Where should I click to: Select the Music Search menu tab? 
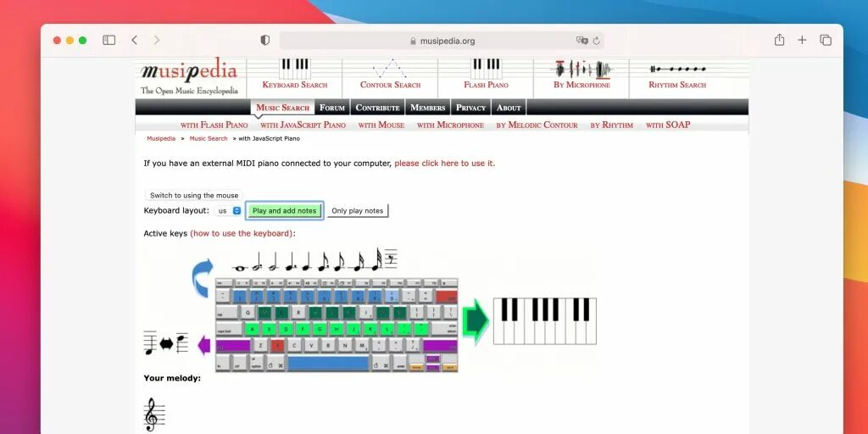point(282,108)
